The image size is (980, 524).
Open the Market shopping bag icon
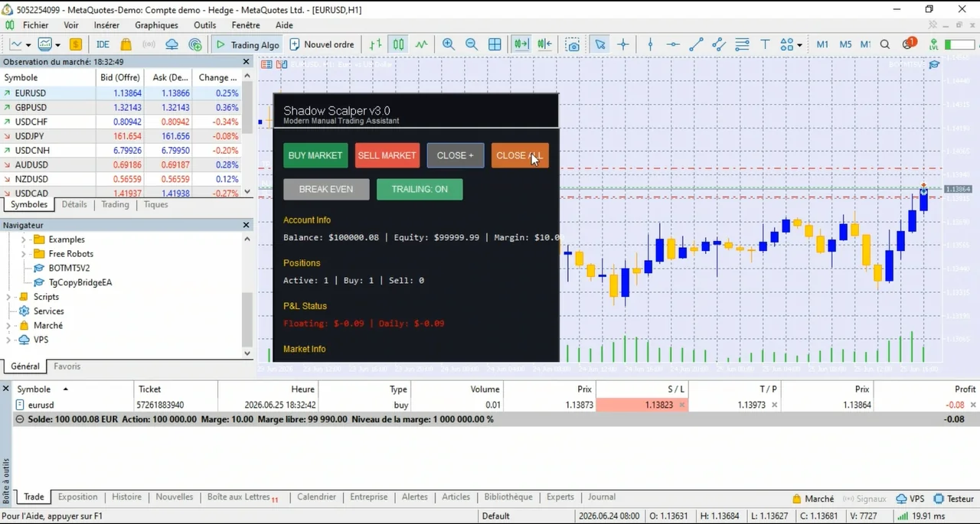click(x=126, y=44)
